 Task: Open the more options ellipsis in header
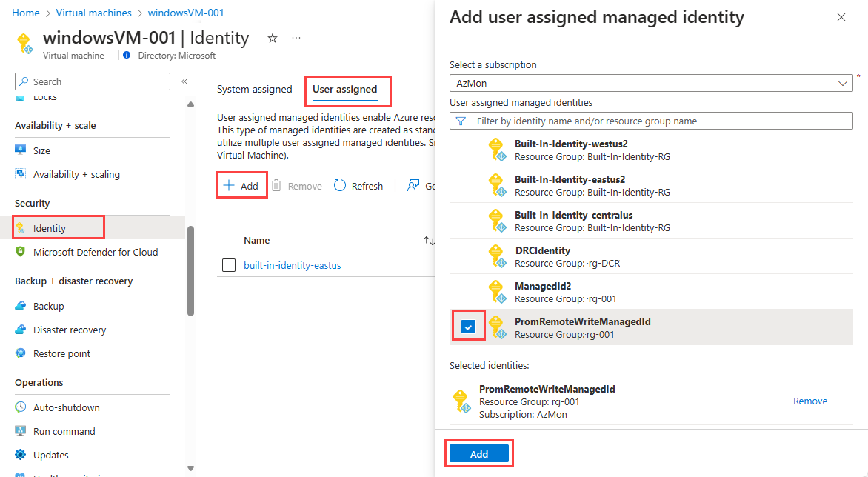pyautogui.click(x=296, y=38)
